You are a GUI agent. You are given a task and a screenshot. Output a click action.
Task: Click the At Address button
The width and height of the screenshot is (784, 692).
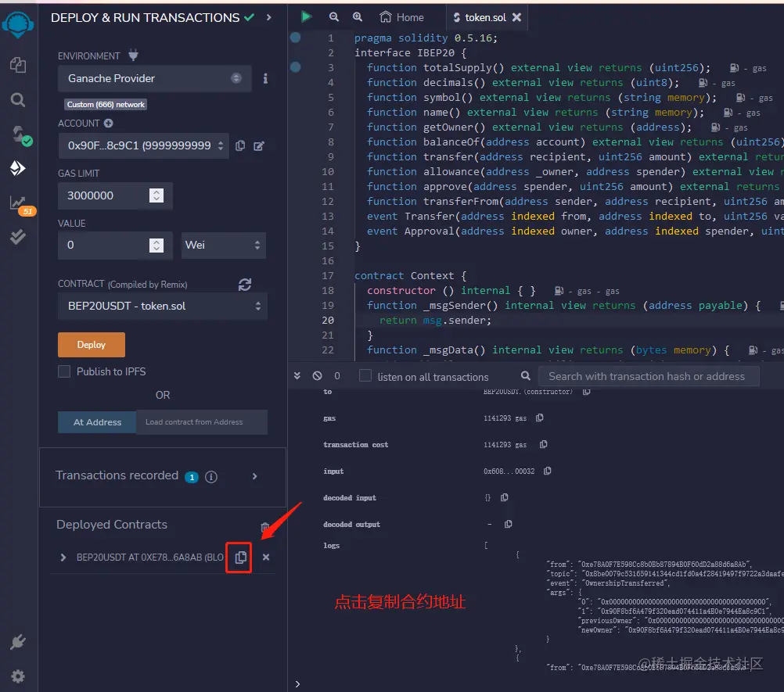(97, 422)
